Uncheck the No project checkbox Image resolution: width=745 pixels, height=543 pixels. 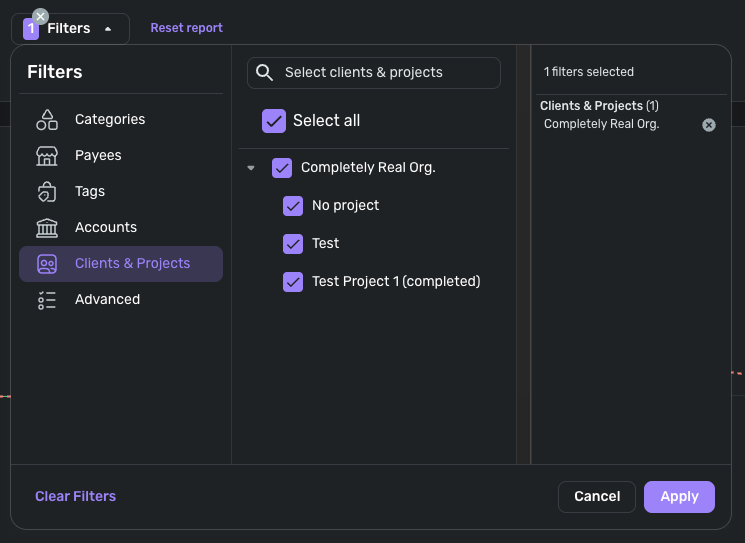293,206
